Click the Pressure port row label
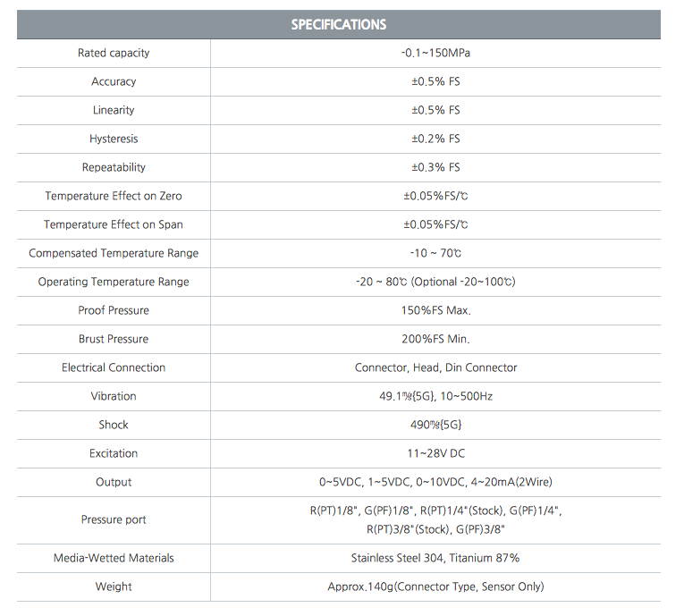 coord(114,519)
